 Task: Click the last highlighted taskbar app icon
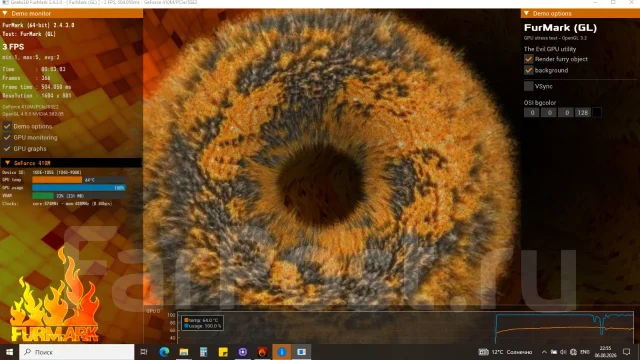(301, 352)
